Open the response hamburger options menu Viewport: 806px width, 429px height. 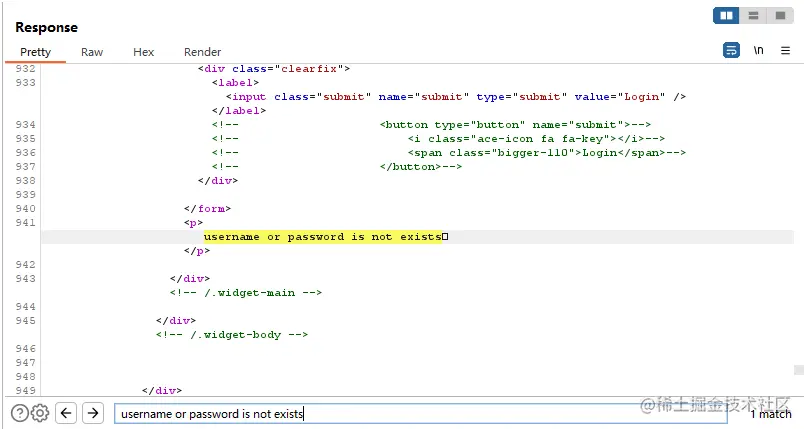[x=785, y=50]
